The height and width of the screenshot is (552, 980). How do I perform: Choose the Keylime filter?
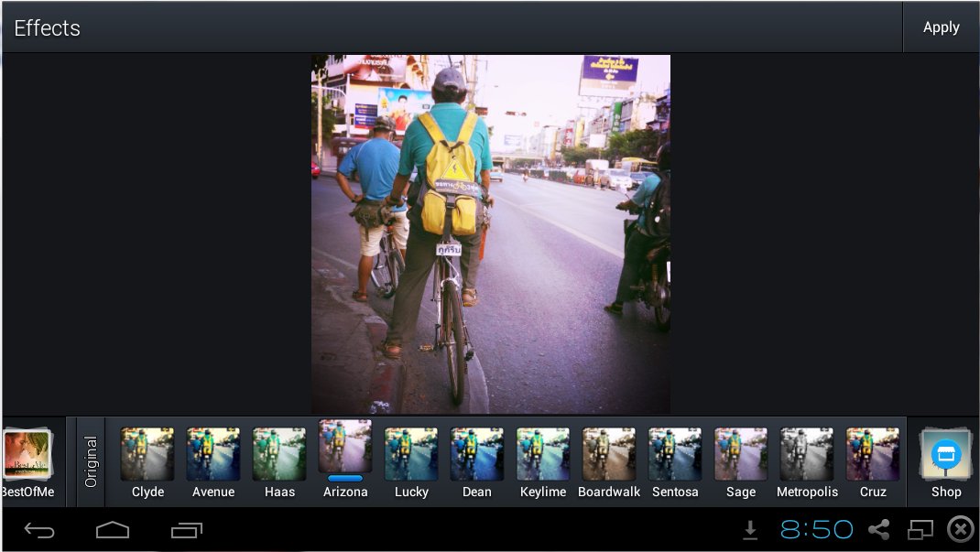(x=543, y=462)
